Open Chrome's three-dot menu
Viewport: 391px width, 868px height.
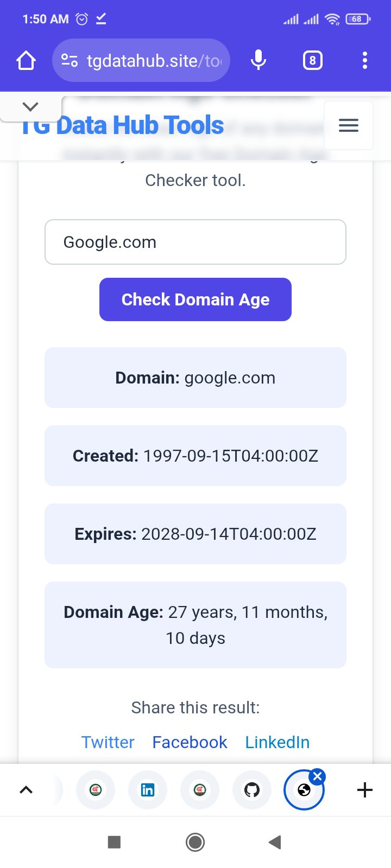(364, 60)
